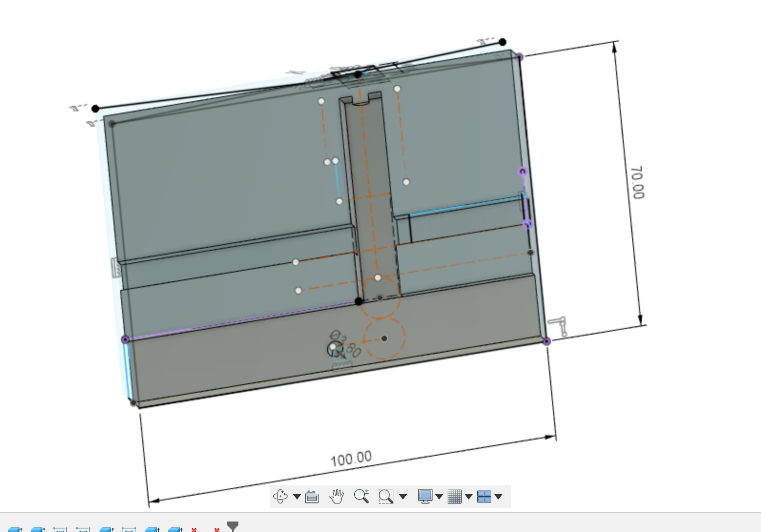Select the Zoom magnifier tool
The height and width of the screenshot is (532, 761).
361,496
